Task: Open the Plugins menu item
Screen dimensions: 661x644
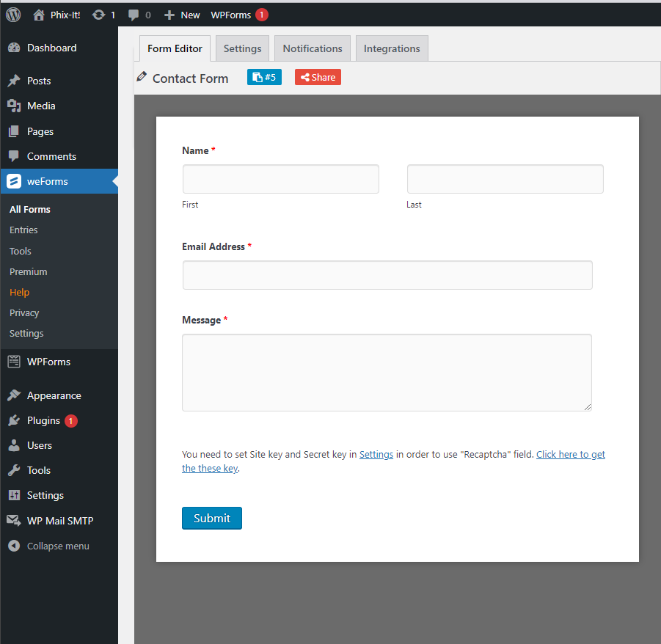Action: [43, 420]
